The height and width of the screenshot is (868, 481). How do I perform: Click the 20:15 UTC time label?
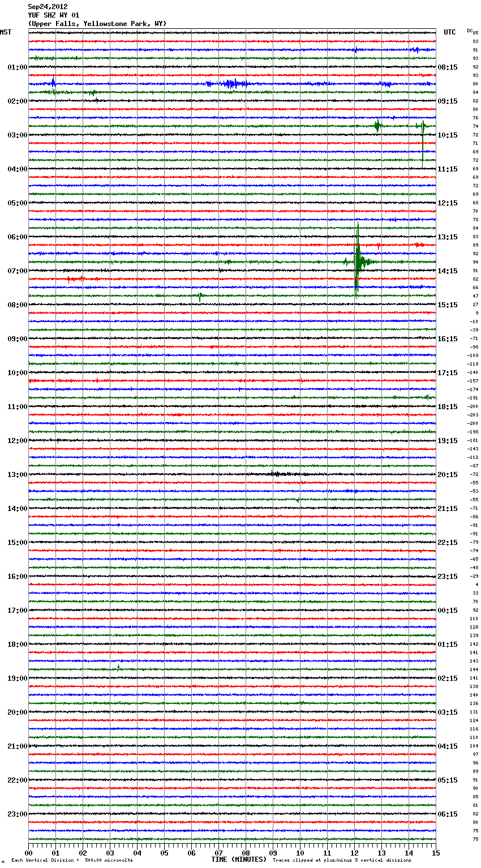pyautogui.click(x=448, y=475)
